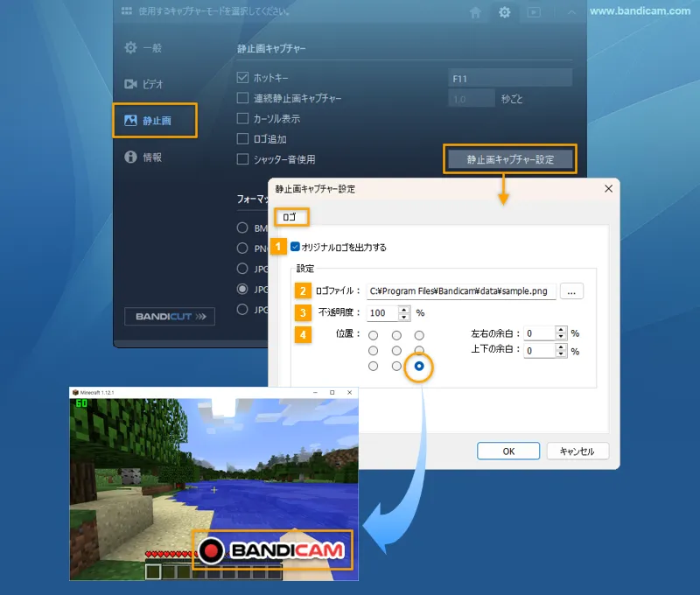
Task: Click the 上下の余白 value field
Action: click(539, 350)
